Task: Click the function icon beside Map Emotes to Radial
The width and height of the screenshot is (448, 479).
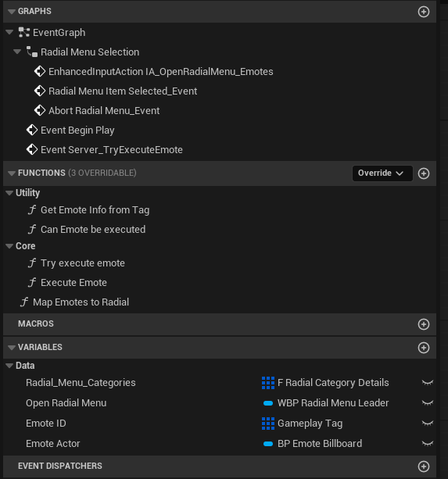Action: pos(24,302)
